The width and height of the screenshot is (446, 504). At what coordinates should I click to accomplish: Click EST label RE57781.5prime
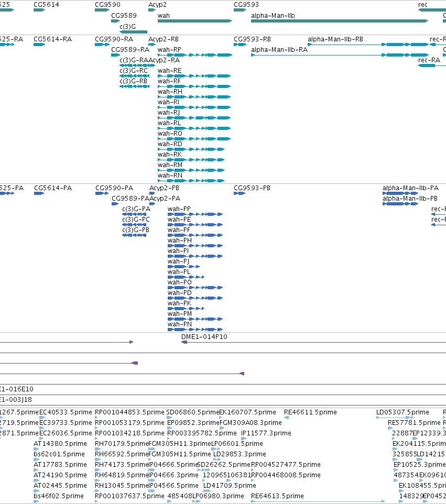(x=414, y=423)
